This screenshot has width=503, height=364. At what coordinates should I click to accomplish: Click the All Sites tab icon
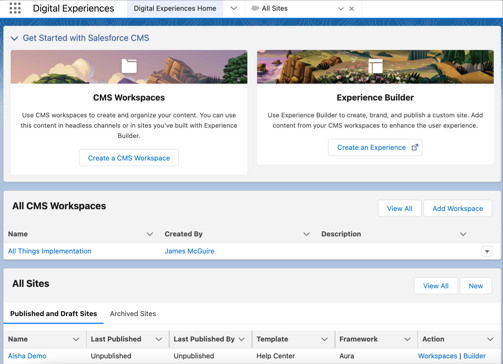tap(255, 8)
